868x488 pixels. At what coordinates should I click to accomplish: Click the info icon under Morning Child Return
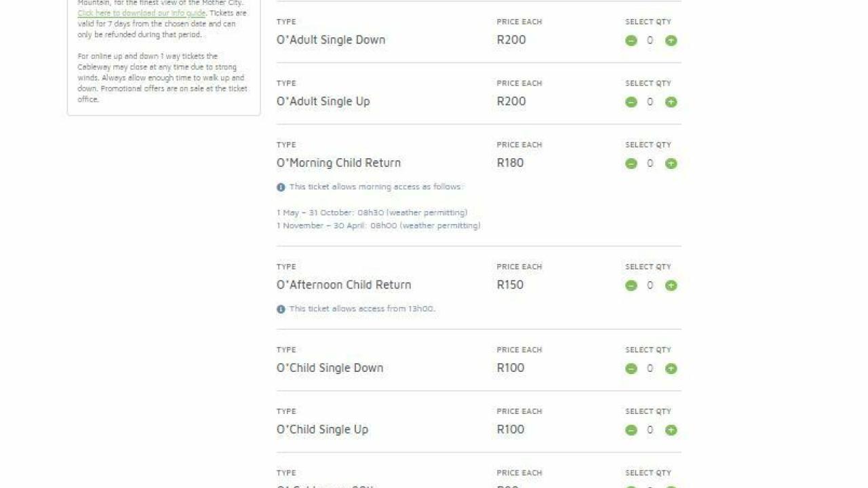pos(281,186)
